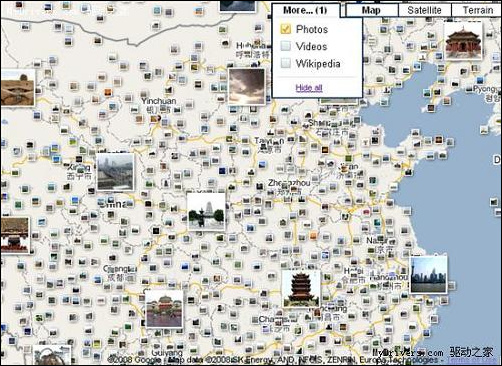Viewport: 502px width, 366px height.
Task: Enable the Wikipedia layer checkbox
Action: coord(286,63)
